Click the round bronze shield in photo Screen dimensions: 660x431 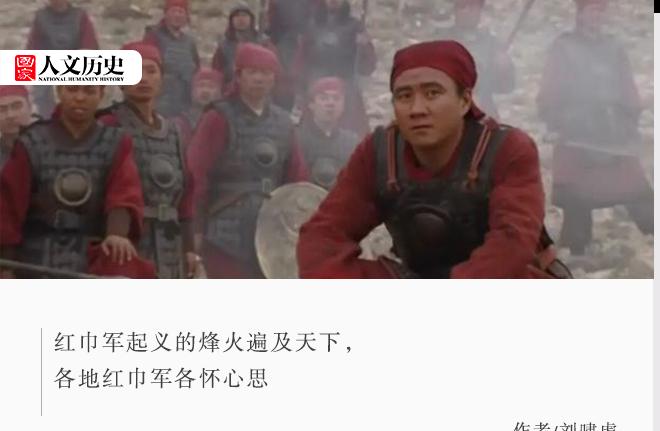click(x=289, y=230)
